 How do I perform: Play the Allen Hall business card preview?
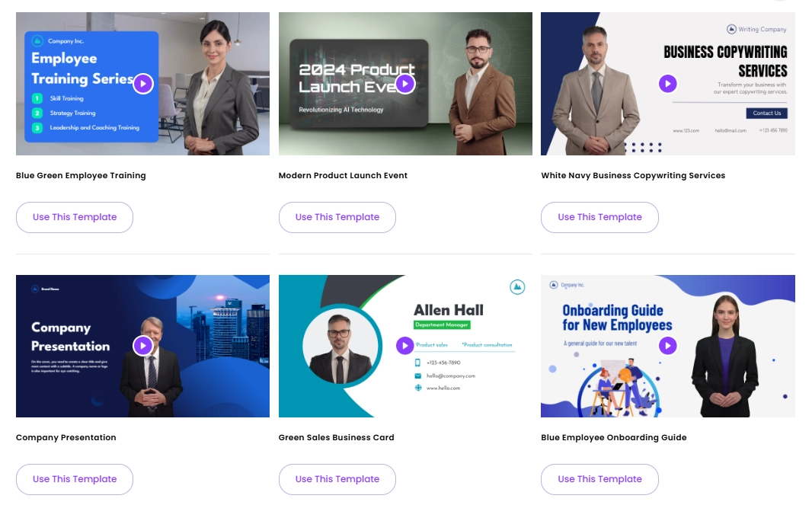pyautogui.click(x=405, y=346)
